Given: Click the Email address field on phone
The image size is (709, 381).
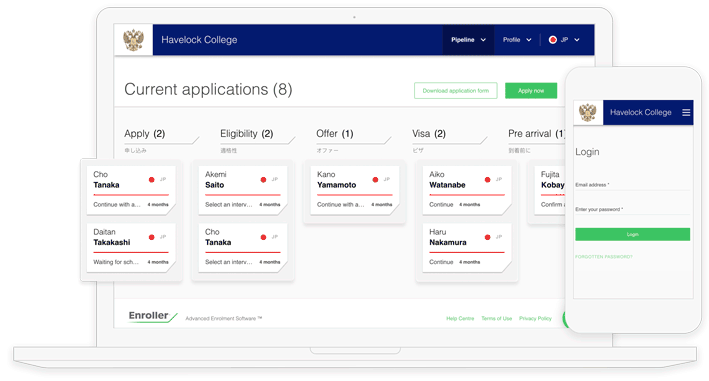Looking at the screenshot, I should (x=632, y=185).
